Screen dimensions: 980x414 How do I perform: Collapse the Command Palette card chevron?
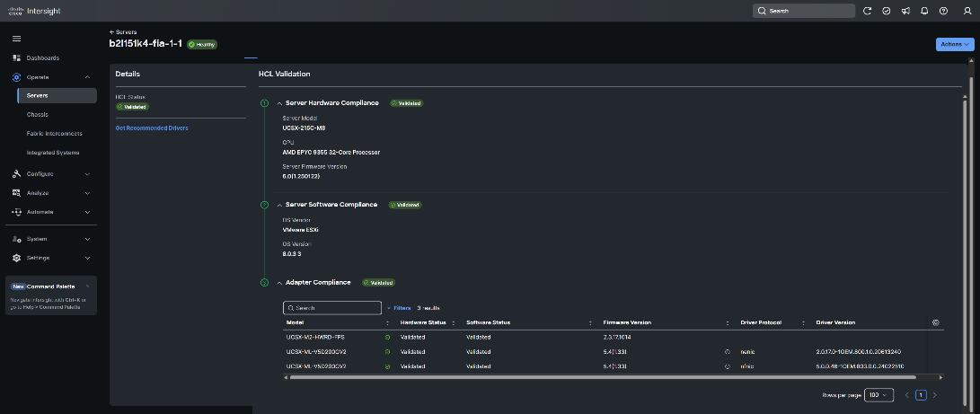[x=87, y=286]
